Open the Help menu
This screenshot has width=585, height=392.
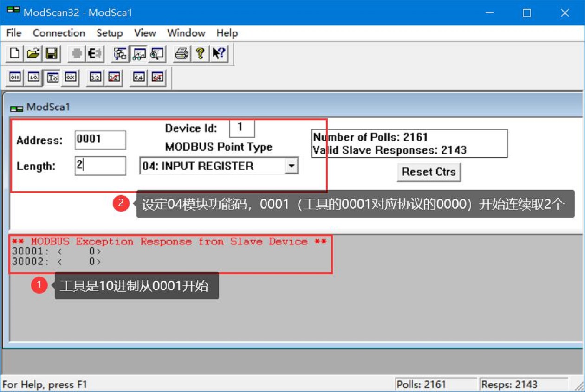click(227, 33)
